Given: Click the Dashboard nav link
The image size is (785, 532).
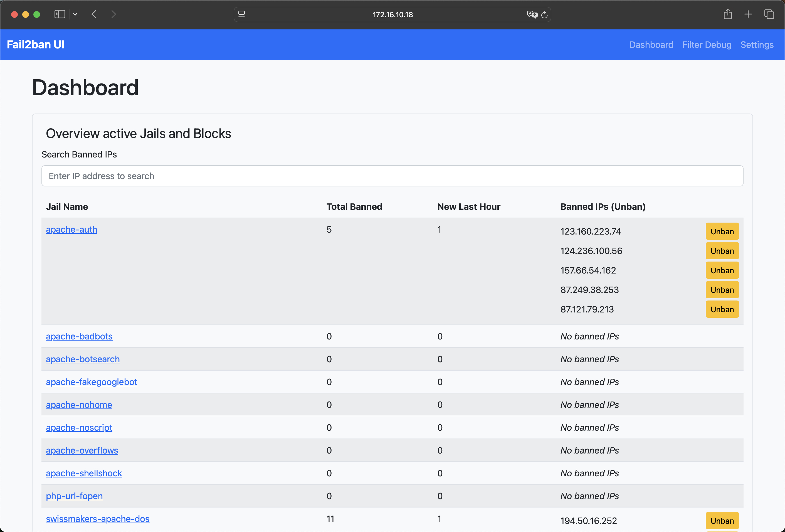Looking at the screenshot, I should pyautogui.click(x=651, y=45).
